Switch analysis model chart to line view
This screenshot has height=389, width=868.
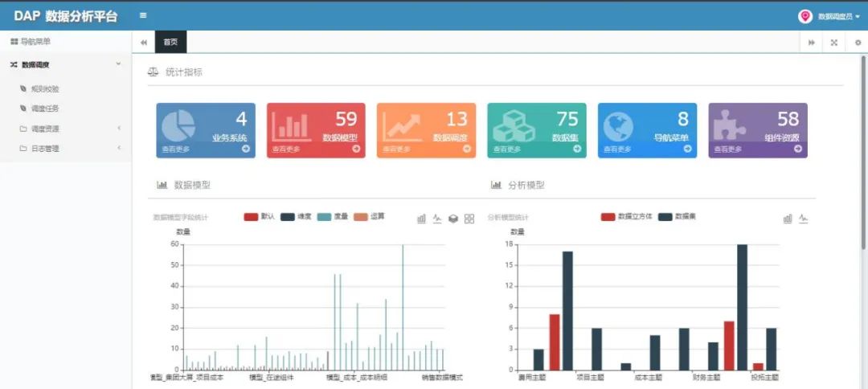click(803, 219)
